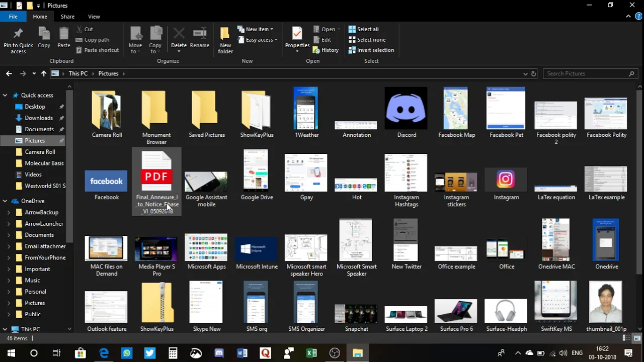
Task: Go back with the left arrow
Action: [x=9, y=73]
